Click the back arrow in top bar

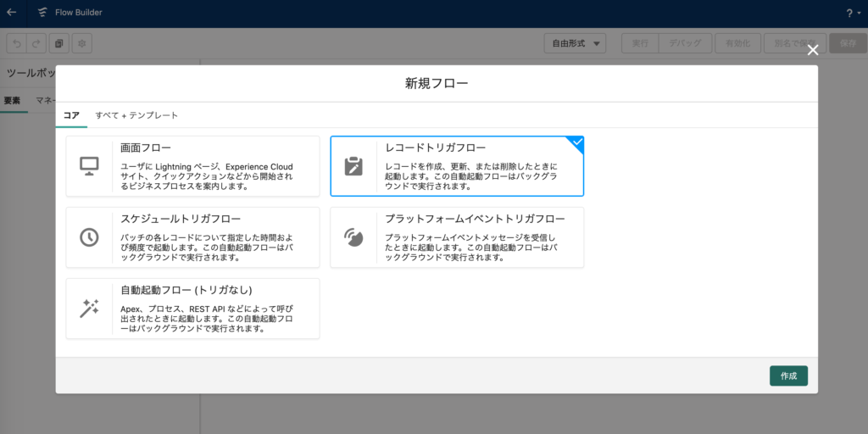click(x=12, y=13)
